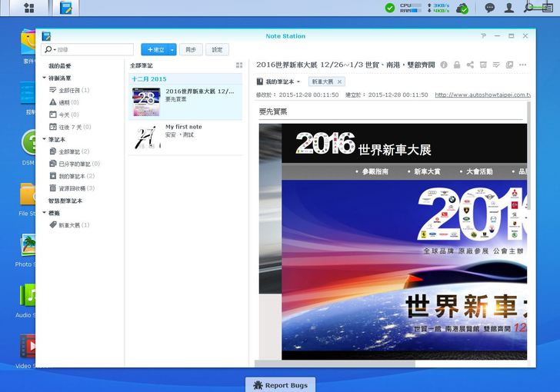Open the user account icon in the taskbar

point(508,8)
